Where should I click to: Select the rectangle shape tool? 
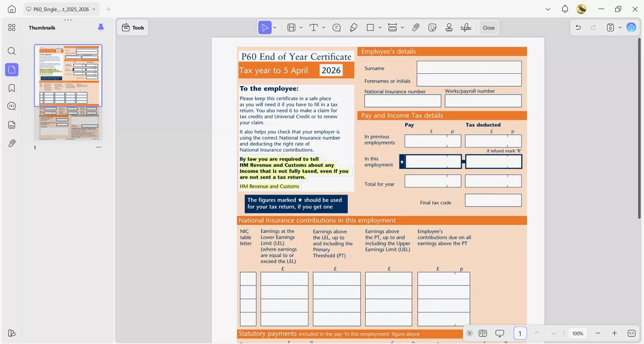click(x=370, y=28)
